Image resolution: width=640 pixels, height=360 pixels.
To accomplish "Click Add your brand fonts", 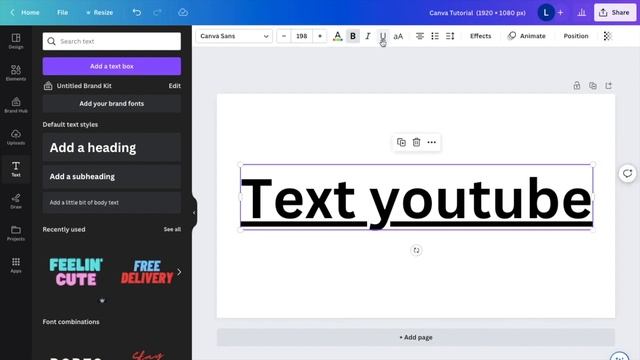I will coord(112,104).
